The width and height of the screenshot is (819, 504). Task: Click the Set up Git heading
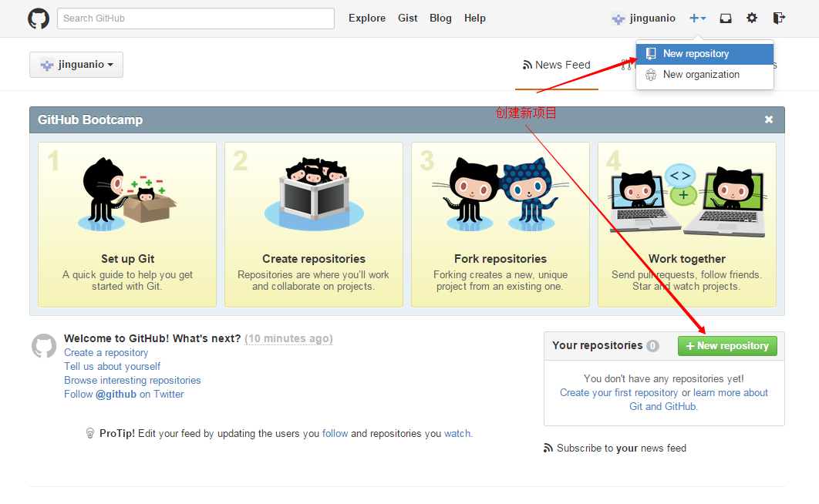click(128, 259)
